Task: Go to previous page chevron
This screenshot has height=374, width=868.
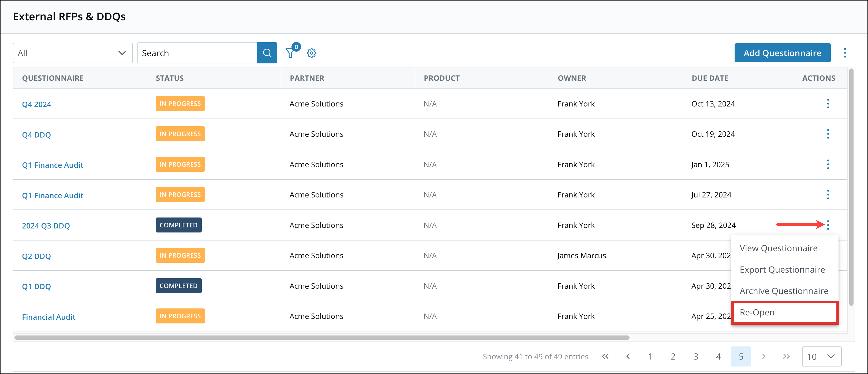Action: click(628, 357)
